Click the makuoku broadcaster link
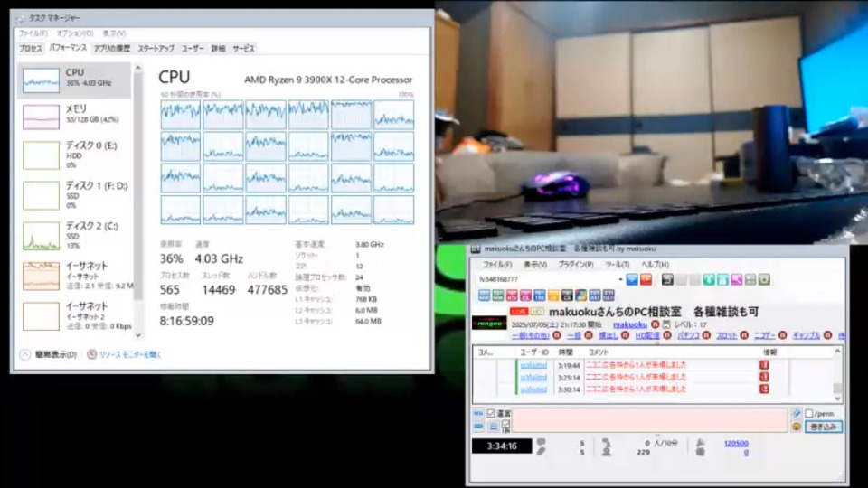 pos(630,324)
